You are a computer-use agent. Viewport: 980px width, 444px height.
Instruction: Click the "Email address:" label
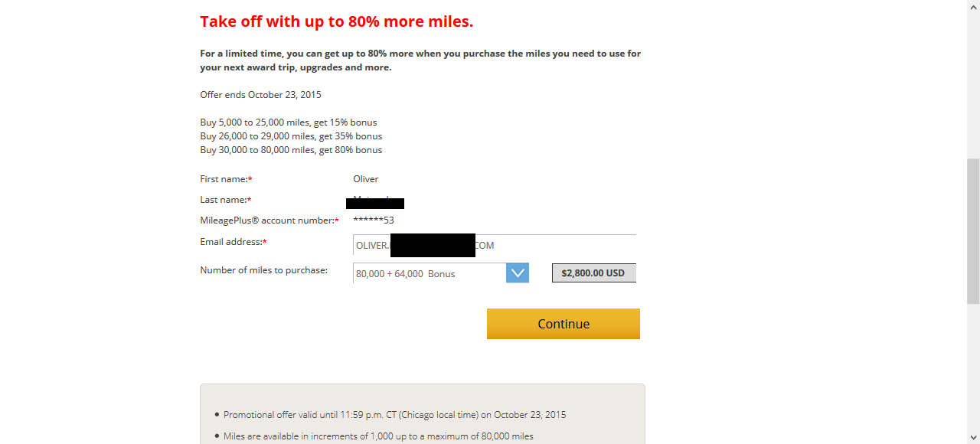point(231,242)
